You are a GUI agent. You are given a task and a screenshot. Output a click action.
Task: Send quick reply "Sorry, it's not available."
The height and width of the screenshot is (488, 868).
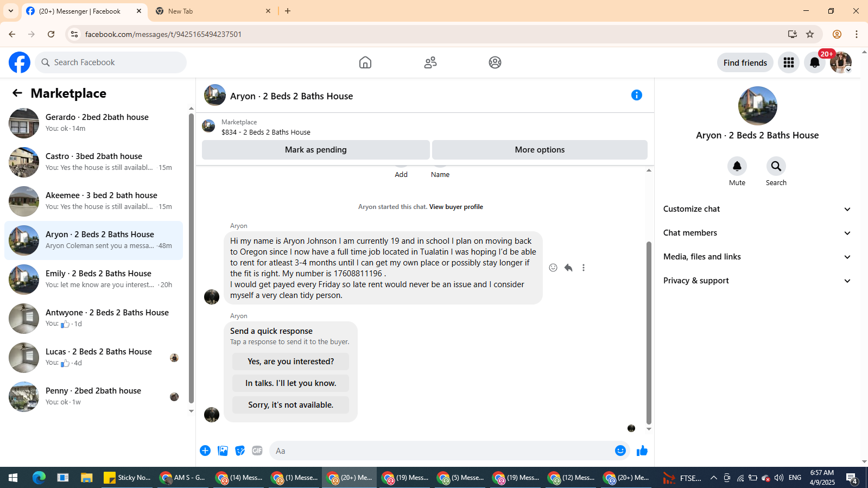click(290, 405)
